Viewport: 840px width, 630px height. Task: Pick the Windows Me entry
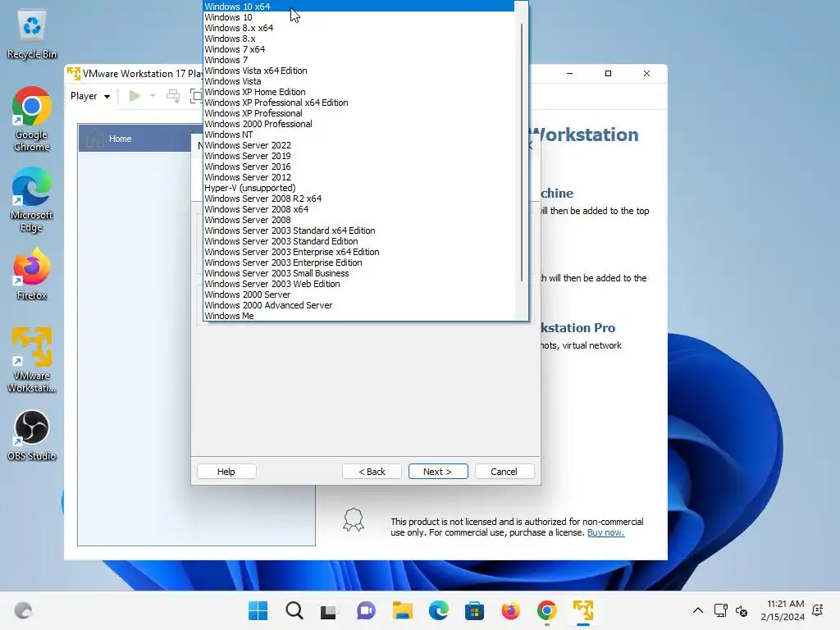coord(358,316)
